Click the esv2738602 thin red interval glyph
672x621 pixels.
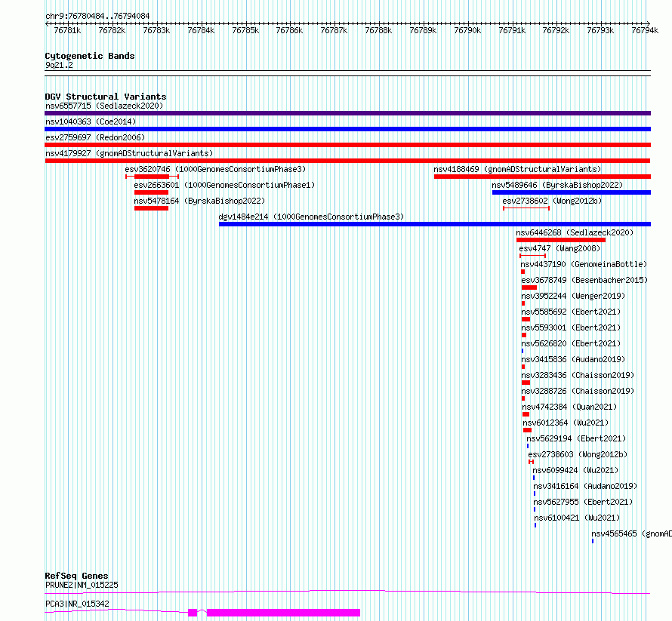coord(526,208)
